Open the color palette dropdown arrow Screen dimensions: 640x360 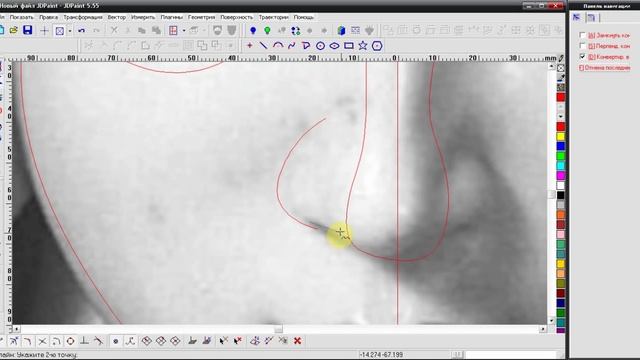(560, 116)
